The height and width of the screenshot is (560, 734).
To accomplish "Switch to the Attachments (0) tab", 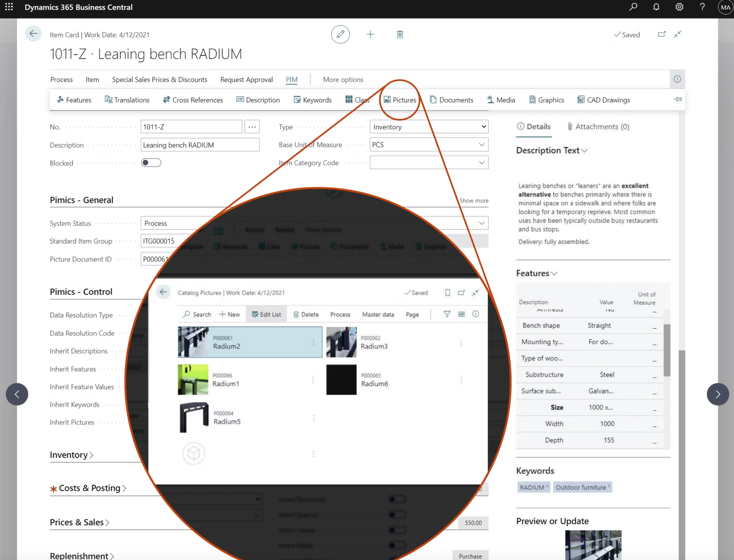I will coord(598,126).
